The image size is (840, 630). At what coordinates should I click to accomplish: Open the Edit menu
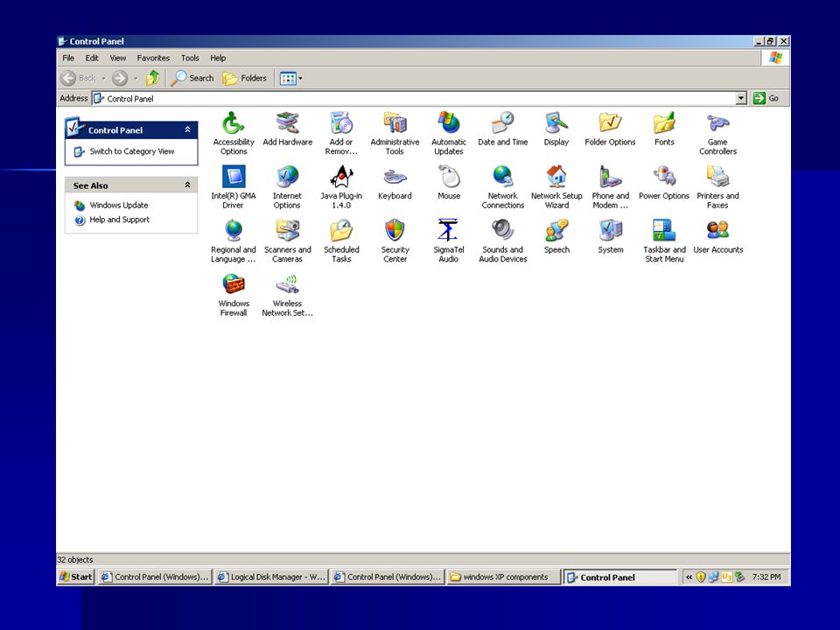point(92,58)
